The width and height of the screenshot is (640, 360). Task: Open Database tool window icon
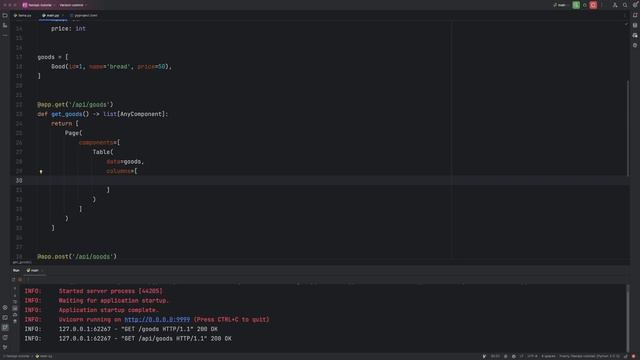pos(635,25)
